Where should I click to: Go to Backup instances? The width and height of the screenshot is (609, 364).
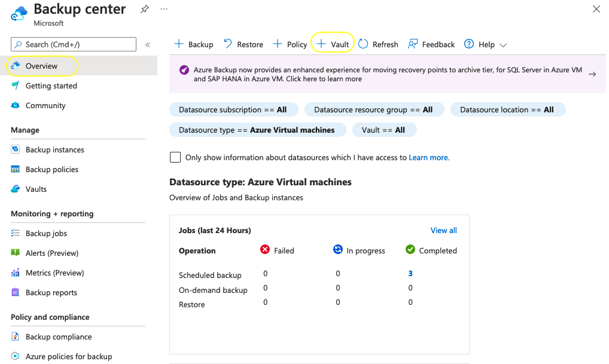tap(55, 150)
